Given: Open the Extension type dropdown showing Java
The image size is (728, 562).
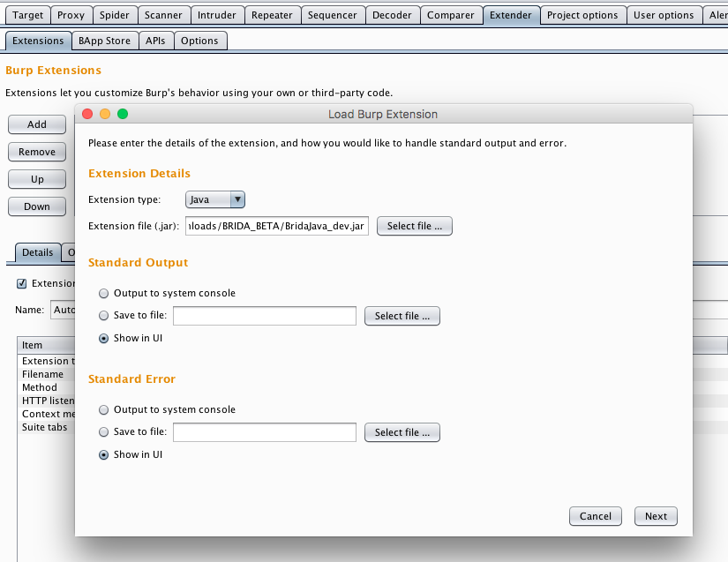Looking at the screenshot, I should tap(214, 199).
